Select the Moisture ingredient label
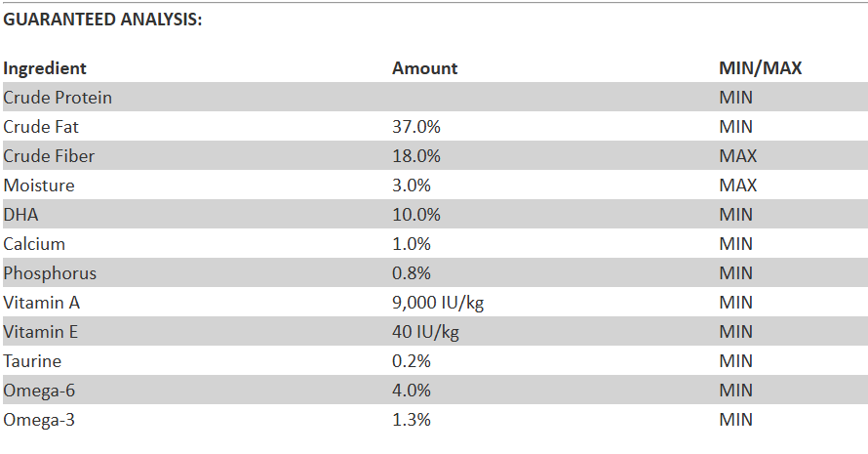 click(x=39, y=186)
